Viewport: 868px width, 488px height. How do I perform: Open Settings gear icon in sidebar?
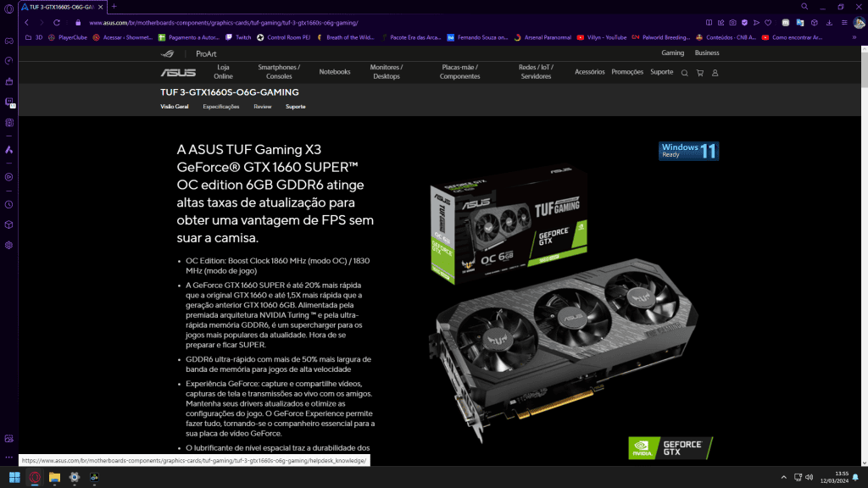(8, 245)
